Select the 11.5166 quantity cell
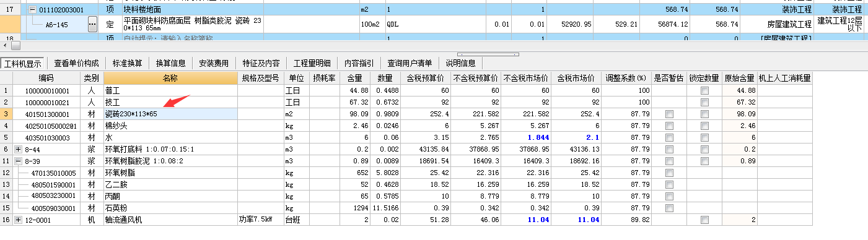This screenshot has height=240, width=868. click(x=385, y=208)
